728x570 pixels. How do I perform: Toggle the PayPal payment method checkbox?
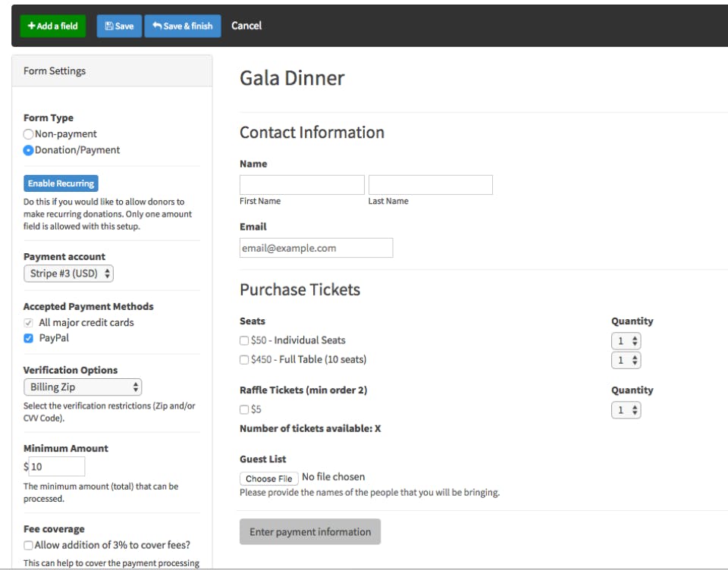coord(29,338)
